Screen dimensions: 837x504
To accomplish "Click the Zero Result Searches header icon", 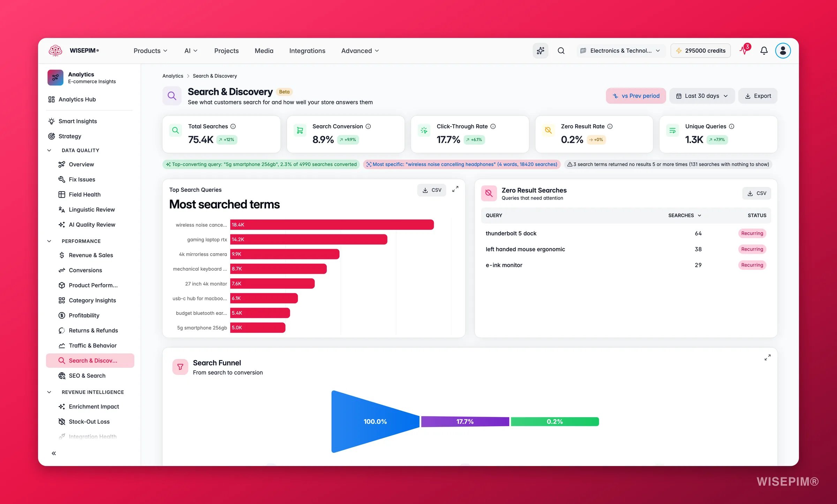I will [489, 193].
